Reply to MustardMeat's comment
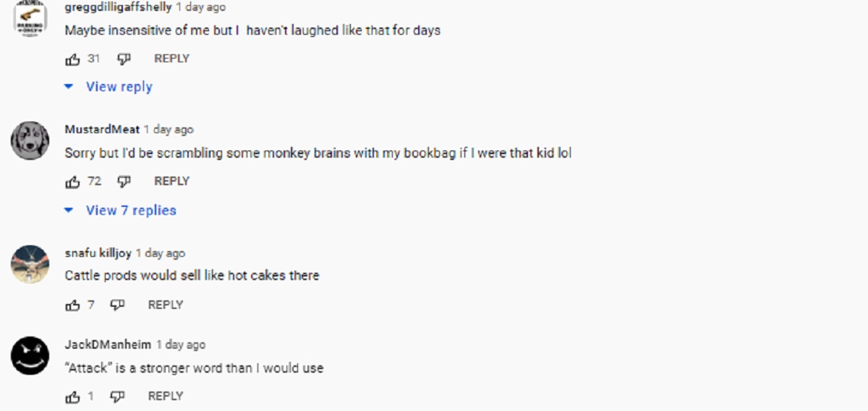Screen dimensions: 868x411 171,182
